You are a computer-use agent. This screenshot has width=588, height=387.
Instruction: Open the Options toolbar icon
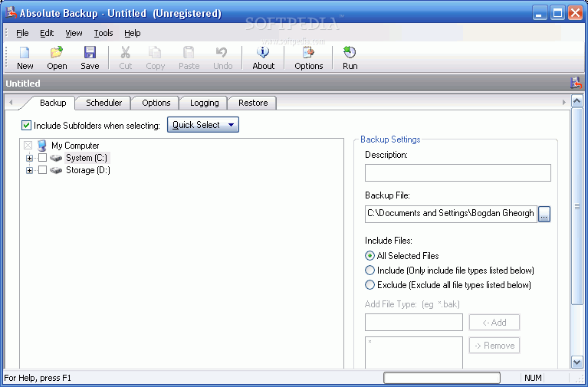(x=308, y=53)
